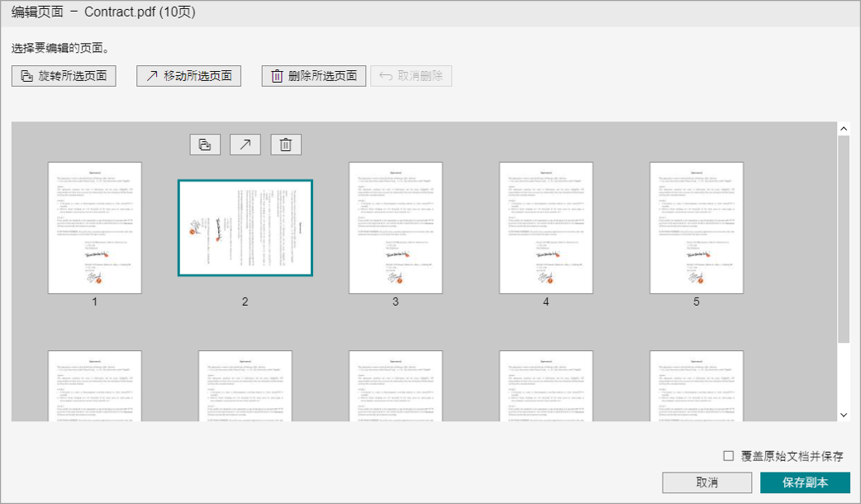This screenshot has width=861, height=504.
Task: Click the scrollbar down arrow
Action: coord(844,414)
